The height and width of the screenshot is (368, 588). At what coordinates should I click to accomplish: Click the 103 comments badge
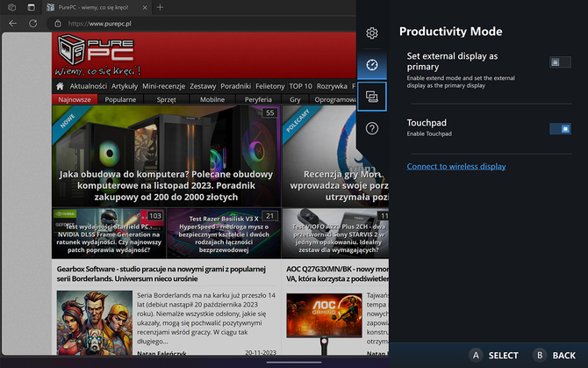pos(154,216)
